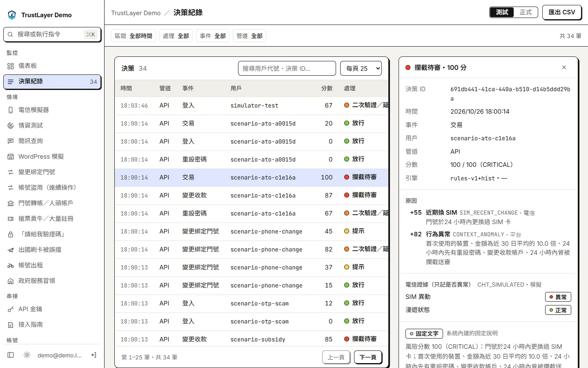Image resolution: width=588 pixels, height=368 pixels.
Task: Click the 簡訊查詢 message icon
Action: pyautogui.click(x=11, y=141)
